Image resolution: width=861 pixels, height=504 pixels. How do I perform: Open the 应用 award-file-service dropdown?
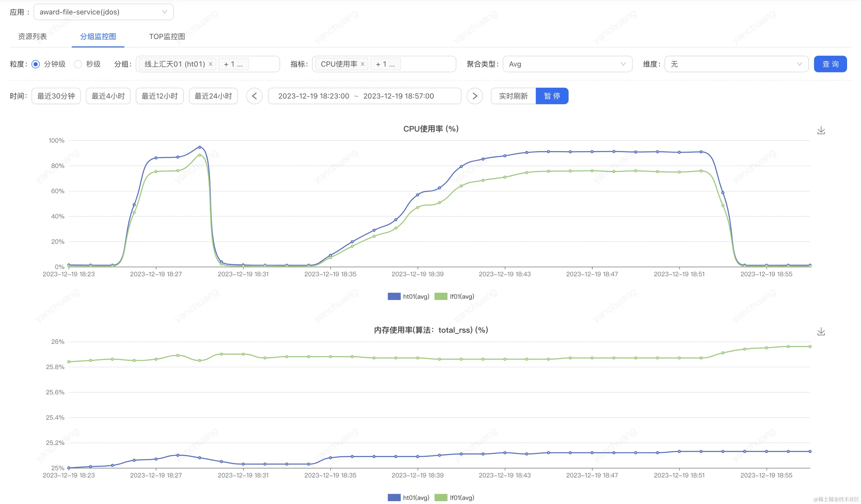point(104,12)
